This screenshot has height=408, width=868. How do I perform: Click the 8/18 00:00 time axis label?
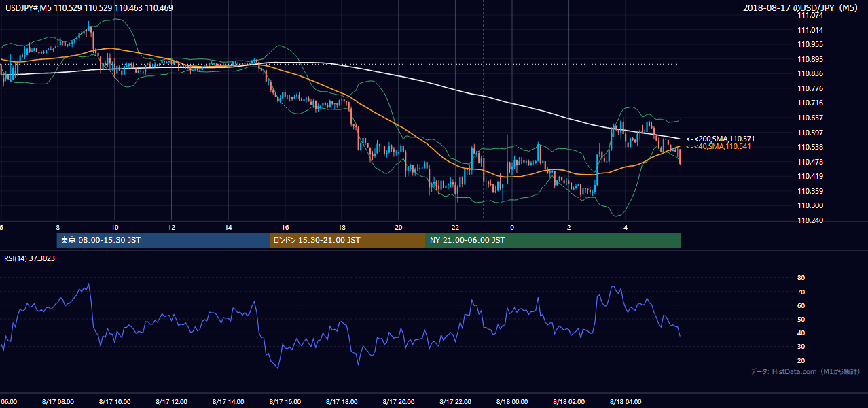512,401
